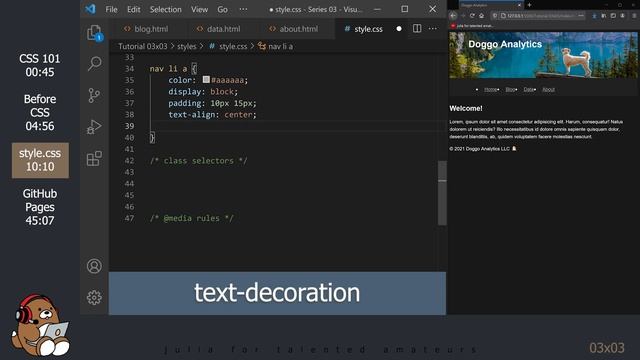Open the Go menu
The height and width of the screenshot is (360, 640).
222,9
